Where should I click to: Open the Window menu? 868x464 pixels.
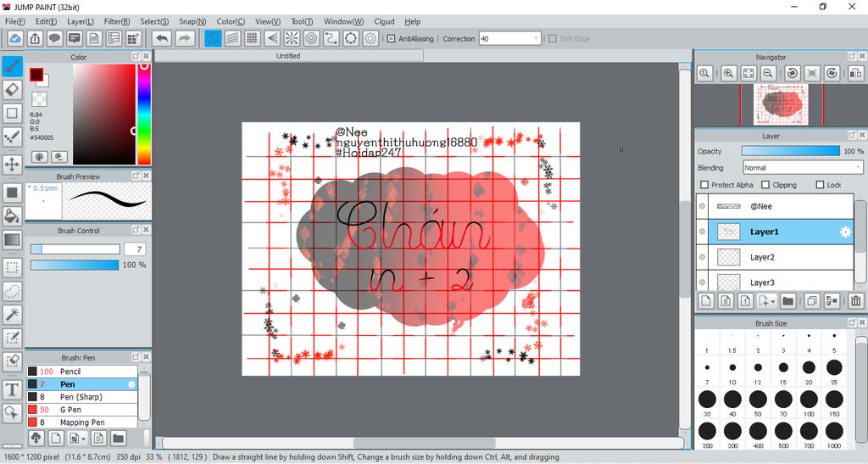(x=343, y=21)
